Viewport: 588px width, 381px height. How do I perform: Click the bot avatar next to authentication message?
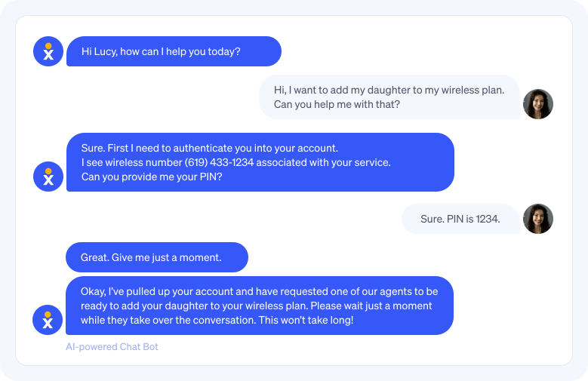coord(48,177)
